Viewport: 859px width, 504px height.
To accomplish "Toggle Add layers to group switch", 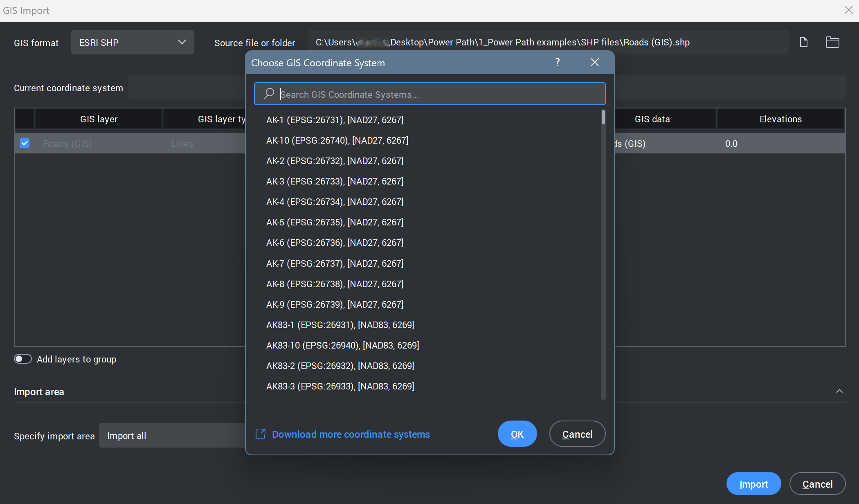I will click(23, 359).
